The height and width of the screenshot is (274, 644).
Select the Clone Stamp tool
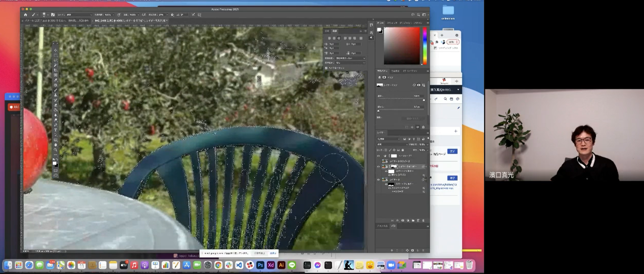tap(56, 95)
